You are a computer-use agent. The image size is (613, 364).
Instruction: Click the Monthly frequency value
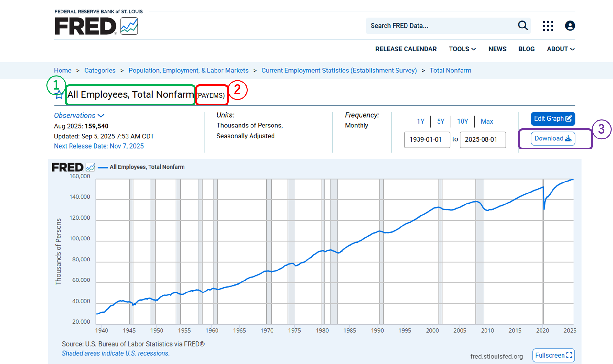click(356, 126)
